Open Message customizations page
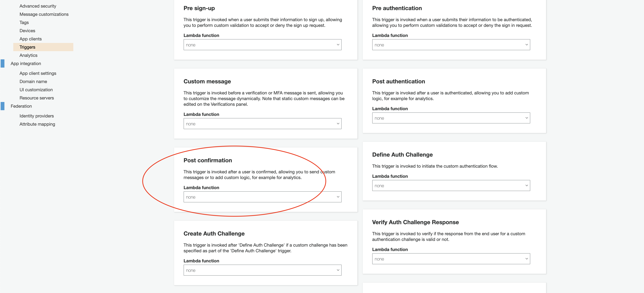This screenshot has width=644, height=293. pyautogui.click(x=44, y=14)
